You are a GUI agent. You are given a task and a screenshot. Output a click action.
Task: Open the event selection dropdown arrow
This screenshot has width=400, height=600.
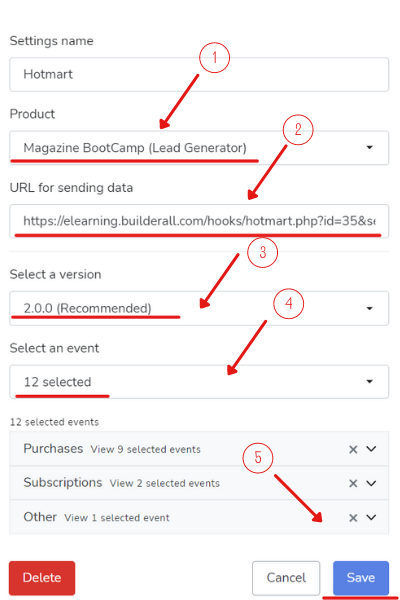click(x=369, y=381)
